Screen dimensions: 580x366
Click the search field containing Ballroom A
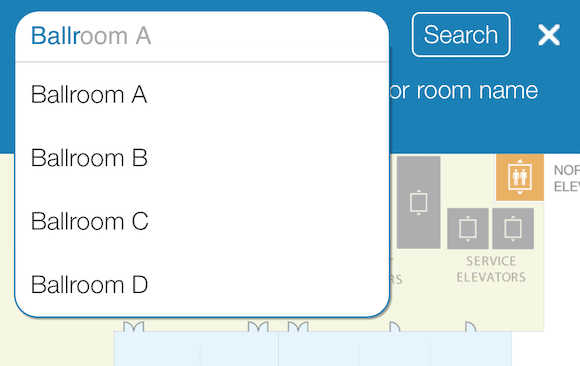202,36
